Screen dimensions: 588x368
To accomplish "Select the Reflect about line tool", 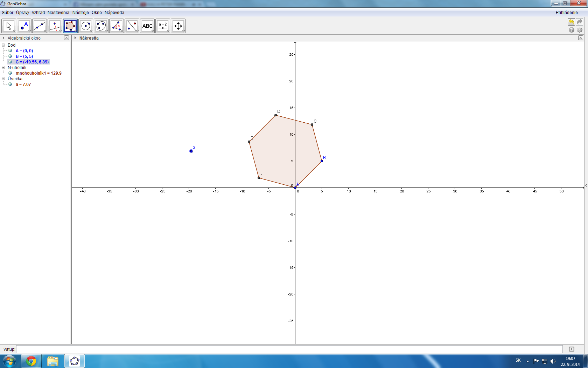I will tap(132, 26).
